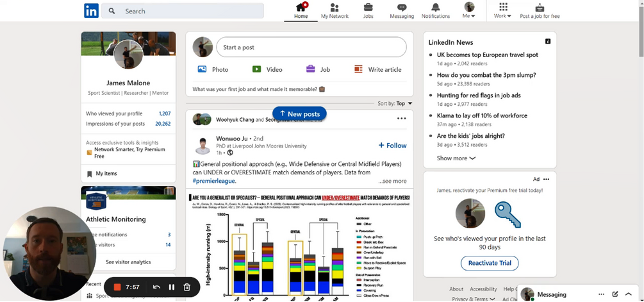Open the research chart image in post

click(299, 244)
